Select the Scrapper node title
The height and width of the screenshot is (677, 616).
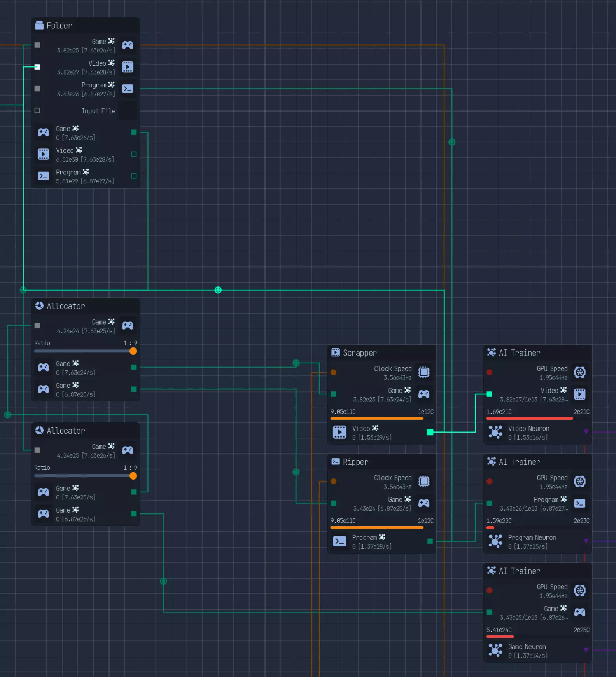pos(359,353)
